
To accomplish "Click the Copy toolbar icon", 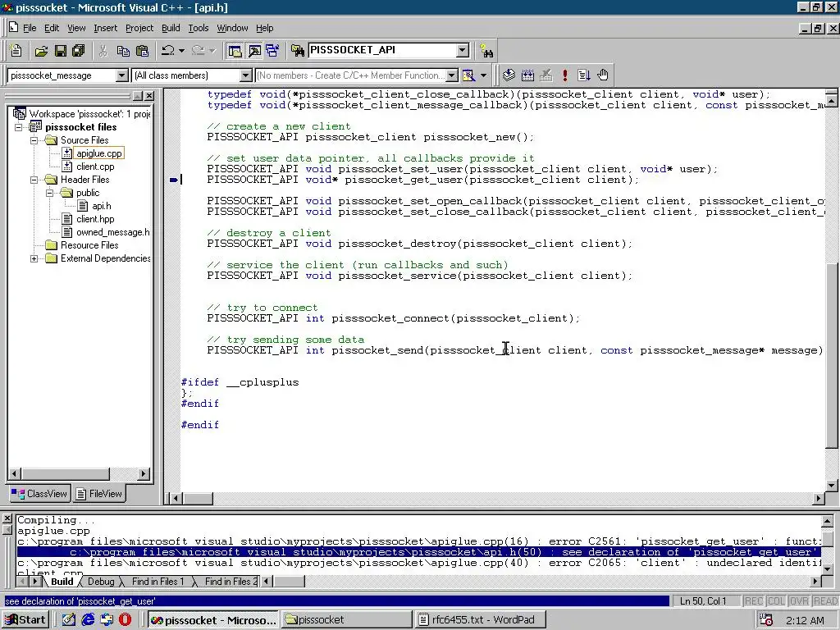I will point(123,51).
